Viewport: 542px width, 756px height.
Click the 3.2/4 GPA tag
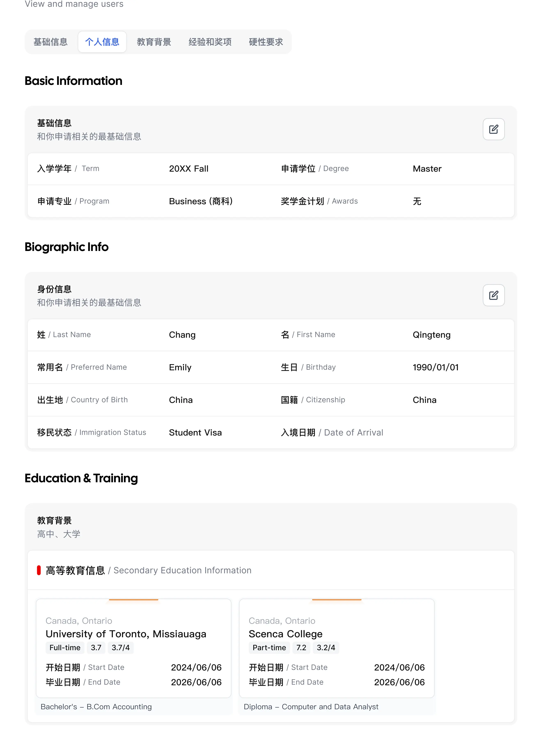pyautogui.click(x=326, y=648)
